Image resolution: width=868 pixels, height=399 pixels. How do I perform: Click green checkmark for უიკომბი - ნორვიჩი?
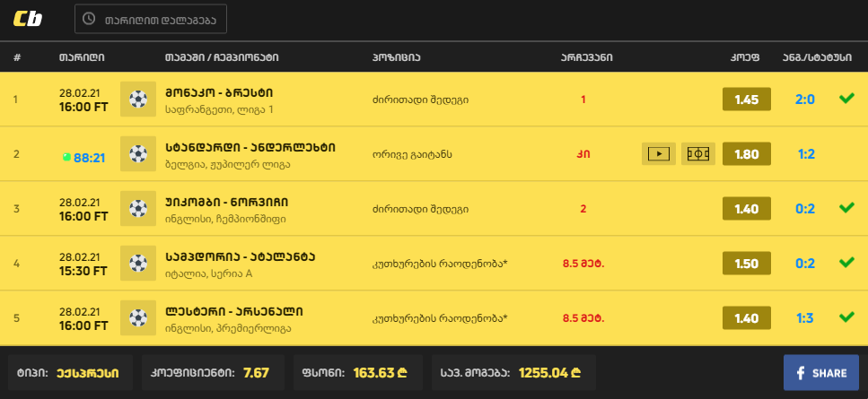[846, 208]
